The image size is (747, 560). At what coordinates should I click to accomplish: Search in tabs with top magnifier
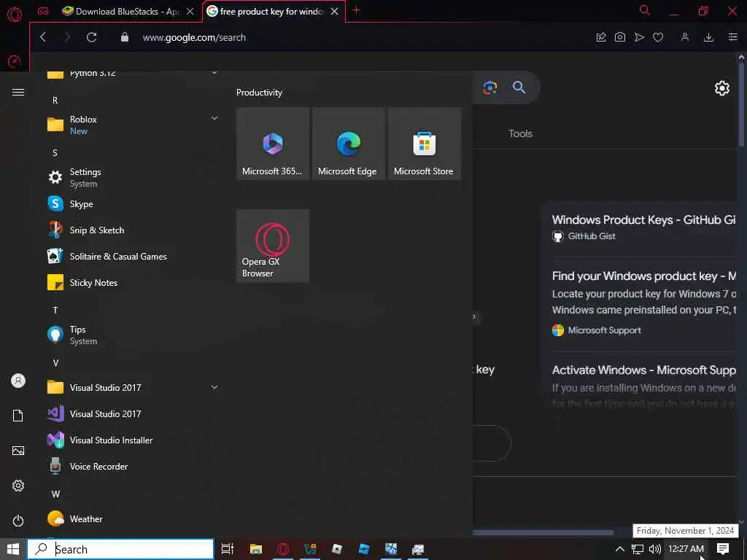pyautogui.click(x=645, y=10)
